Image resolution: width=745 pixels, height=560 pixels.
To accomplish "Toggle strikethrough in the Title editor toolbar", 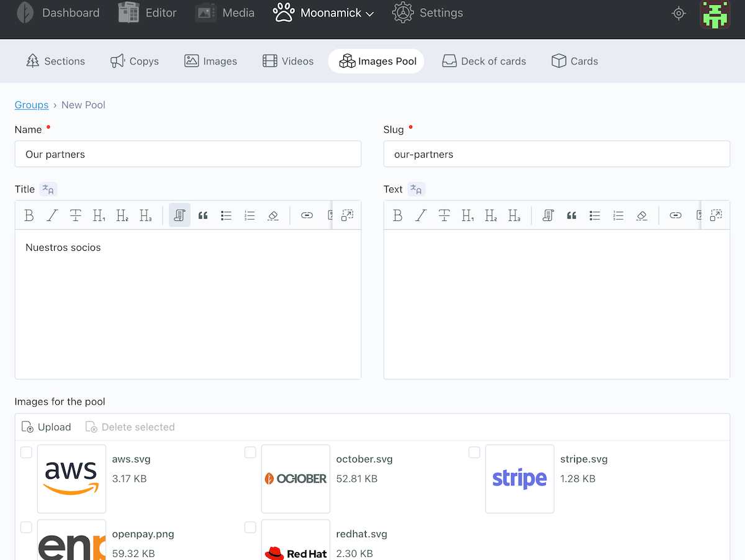I will (76, 215).
